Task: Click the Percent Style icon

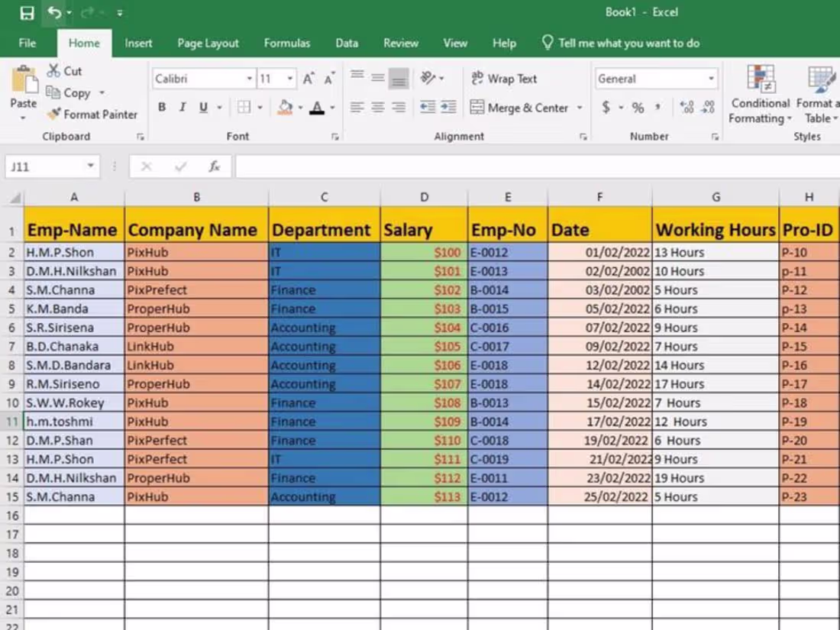Action: [638, 108]
